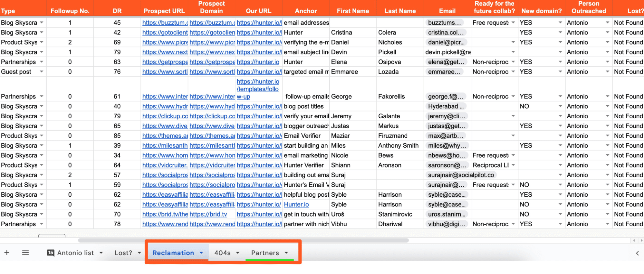Click the Hunter.io anchor link
The width and height of the screenshot is (644, 274).
296,204
